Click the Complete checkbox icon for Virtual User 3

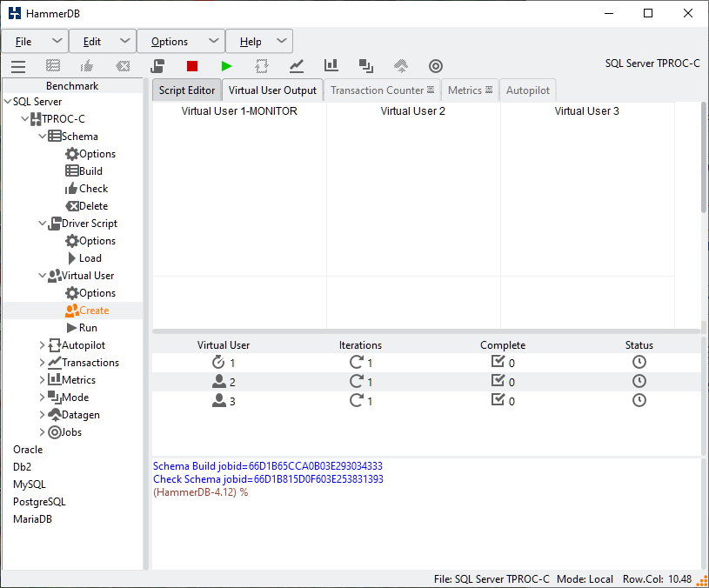[x=498, y=399]
